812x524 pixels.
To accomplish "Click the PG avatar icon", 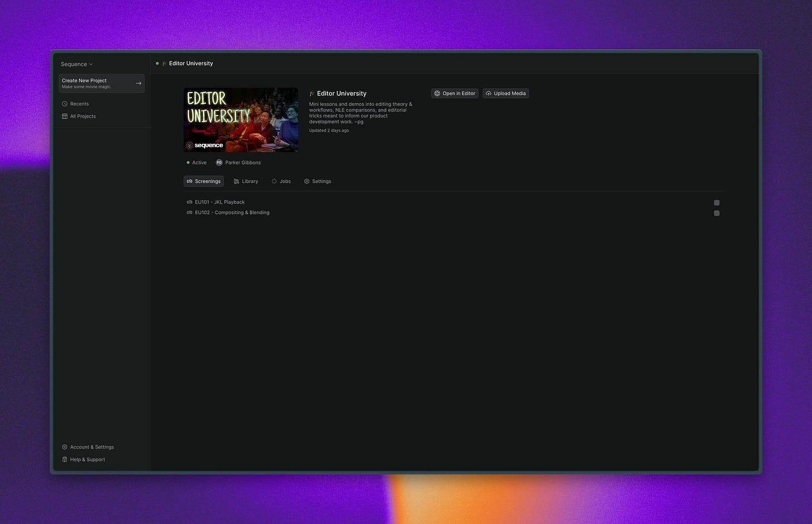I will tap(219, 163).
